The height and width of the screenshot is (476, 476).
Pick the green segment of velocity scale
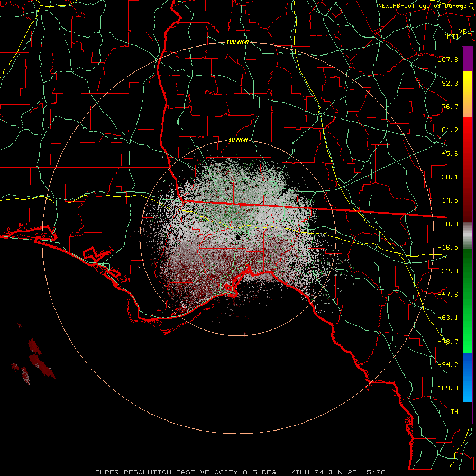[x=467, y=300]
